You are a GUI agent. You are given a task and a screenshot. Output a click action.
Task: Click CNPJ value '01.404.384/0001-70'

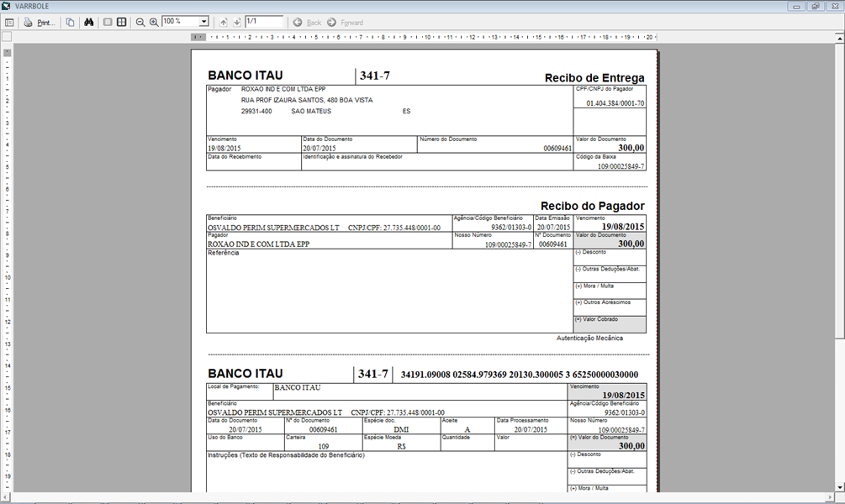point(615,102)
